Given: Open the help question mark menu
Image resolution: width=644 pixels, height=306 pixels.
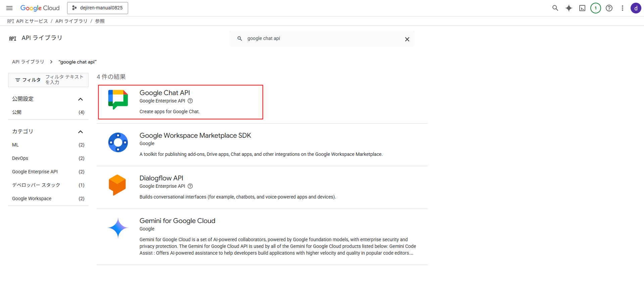Looking at the screenshot, I should [609, 8].
